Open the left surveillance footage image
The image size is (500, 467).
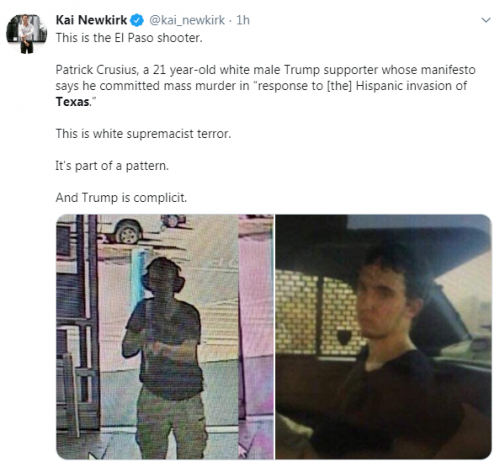165,337
